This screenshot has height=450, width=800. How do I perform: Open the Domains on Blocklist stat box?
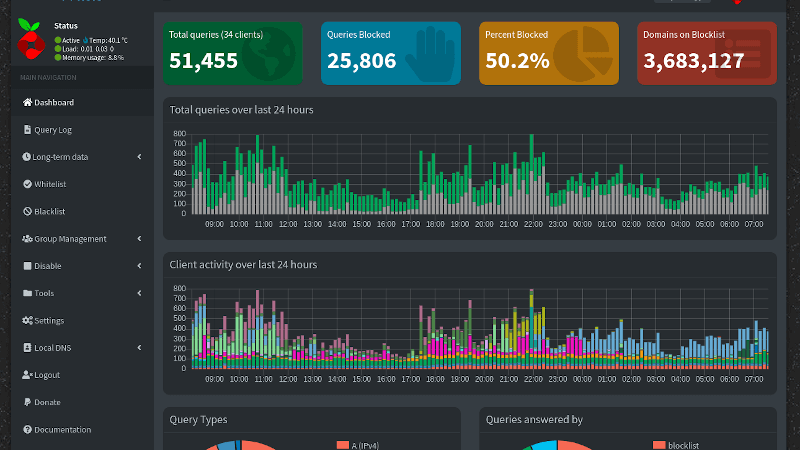tap(706, 52)
